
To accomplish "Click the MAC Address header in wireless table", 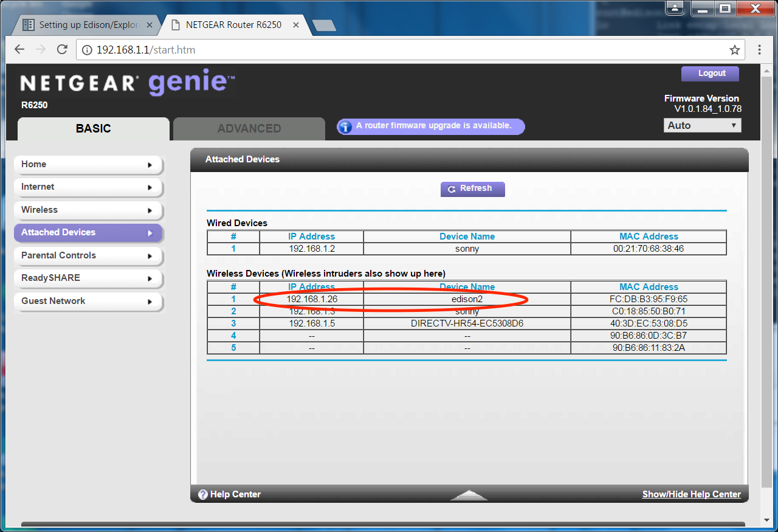I will (649, 287).
